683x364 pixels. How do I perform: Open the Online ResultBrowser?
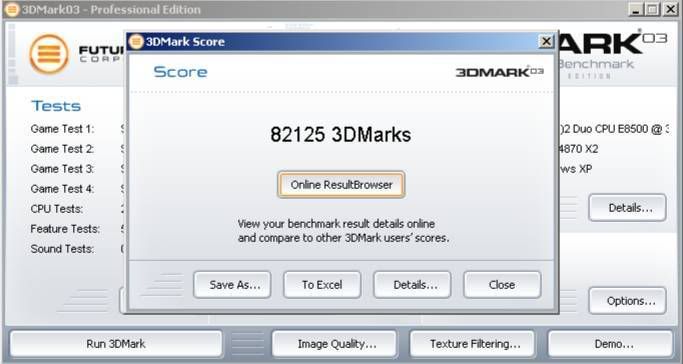(x=341, y=185)
